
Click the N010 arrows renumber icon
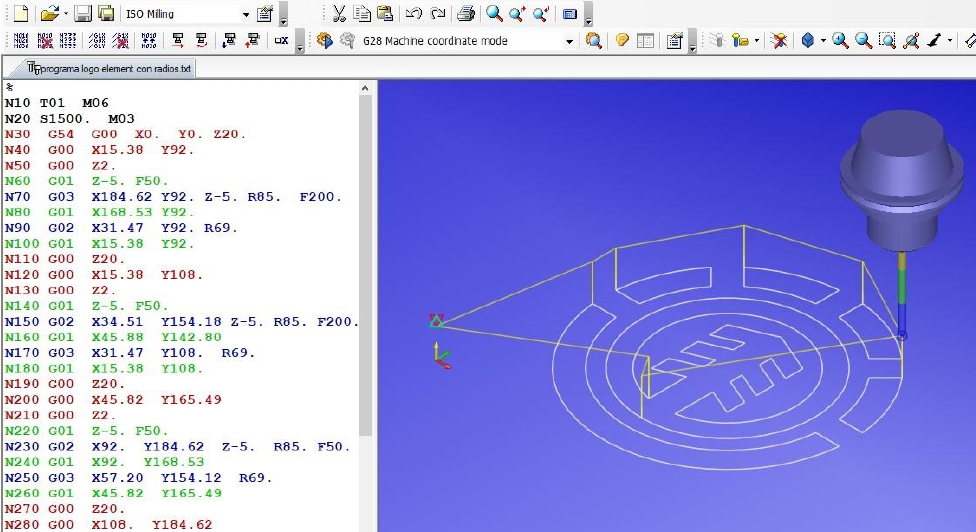pyautogui.click(x=149, y=40)
